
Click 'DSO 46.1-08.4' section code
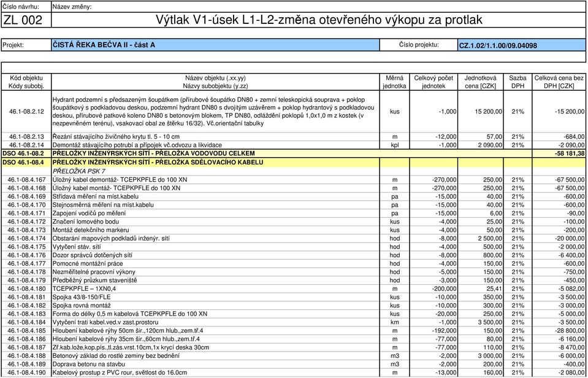click(x=23, y=162)
